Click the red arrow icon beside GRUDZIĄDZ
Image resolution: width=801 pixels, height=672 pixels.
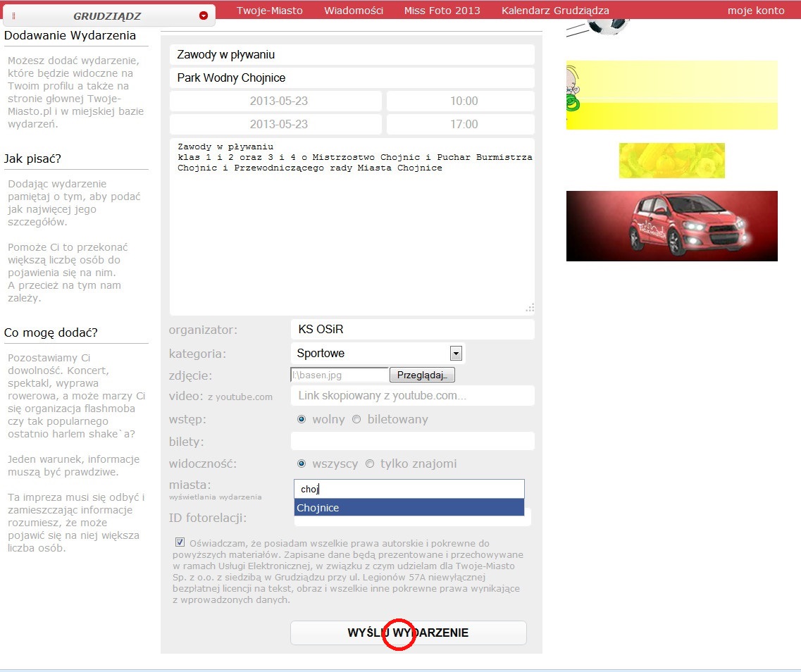coord(204,15)
